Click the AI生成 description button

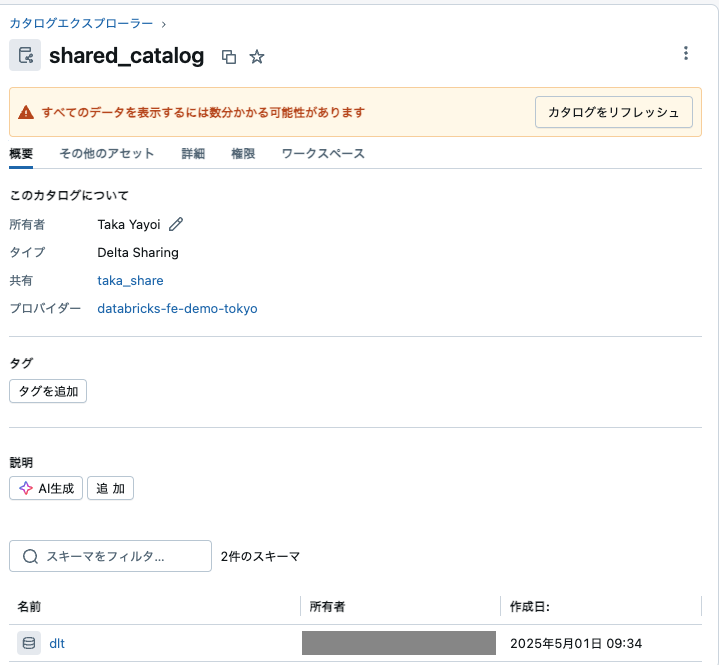click(x=46, y=488)
